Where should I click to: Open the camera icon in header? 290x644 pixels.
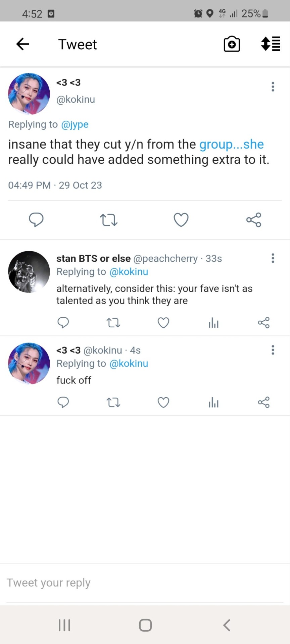click(x=232, y=44)
